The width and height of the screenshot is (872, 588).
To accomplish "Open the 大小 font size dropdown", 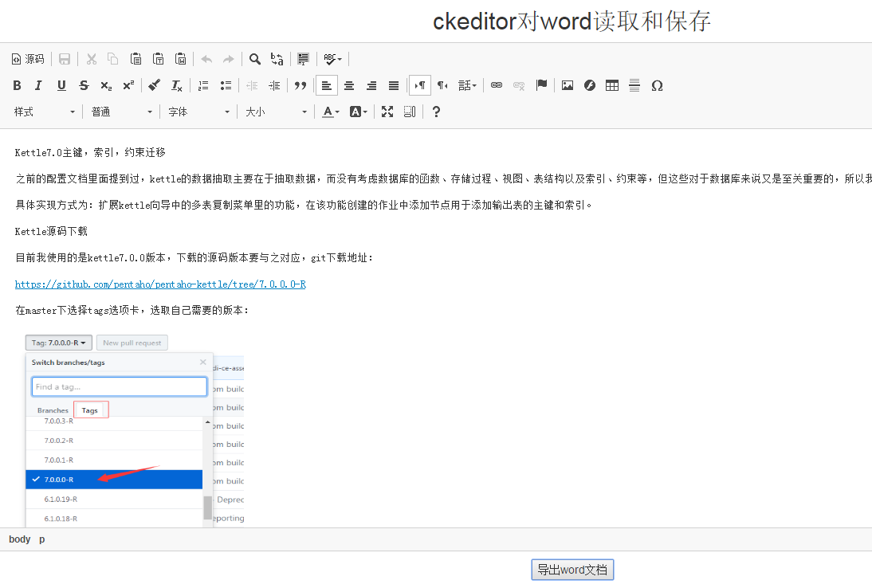I will point(276,112).
